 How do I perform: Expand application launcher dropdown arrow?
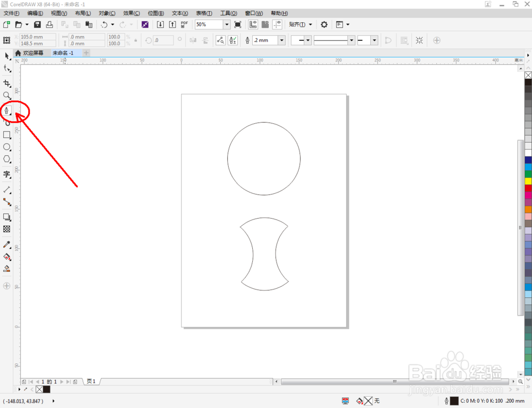[348, 24]
